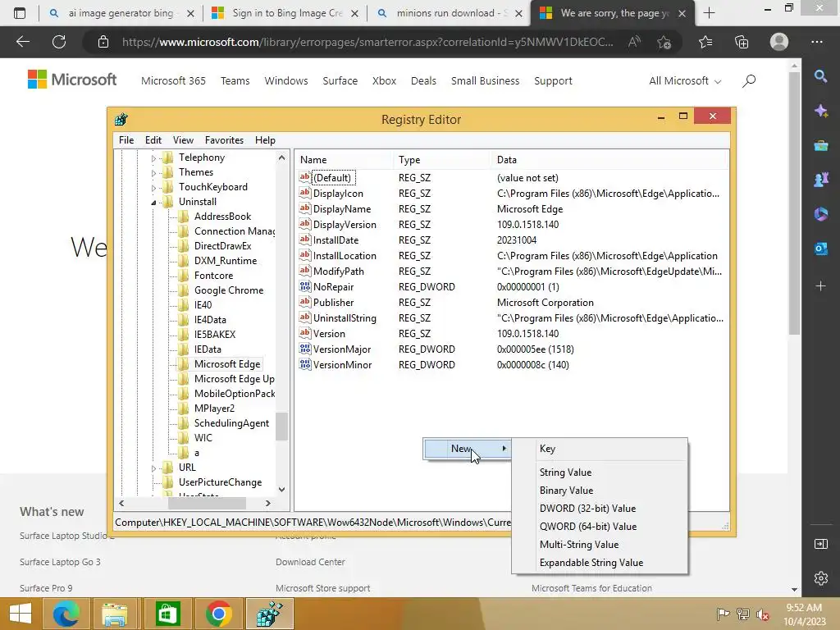Click the Edge sidebar search icon

[820, 76]
